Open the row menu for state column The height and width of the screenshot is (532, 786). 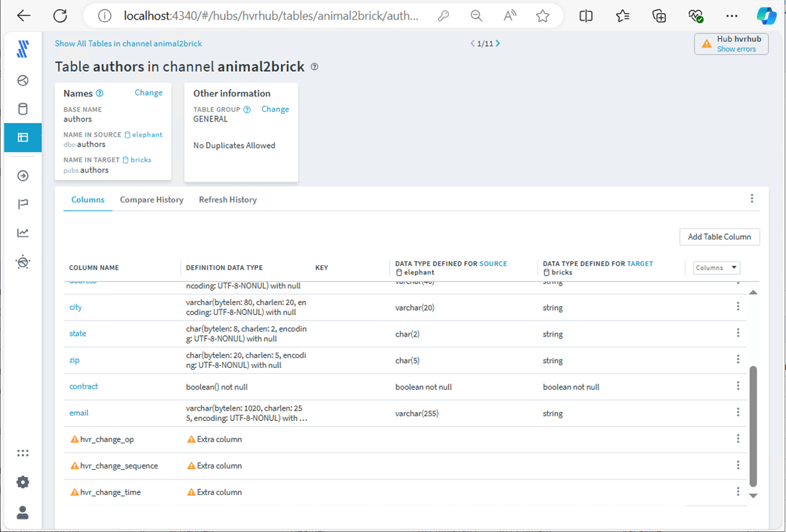pyautogui.click(x=738, y=333)
